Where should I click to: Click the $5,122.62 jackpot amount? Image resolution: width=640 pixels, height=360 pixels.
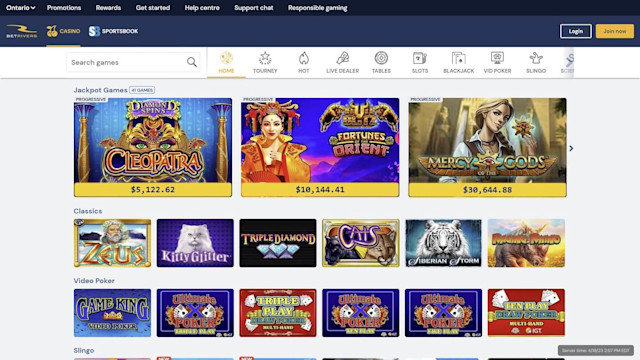tap(153, 190)
